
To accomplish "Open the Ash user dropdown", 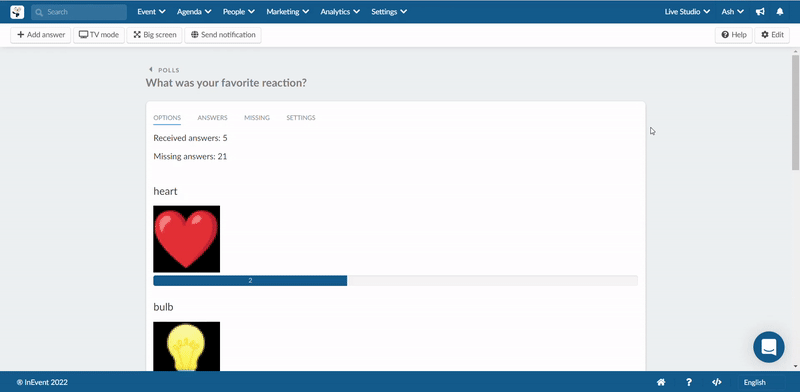I will (732, 12).
